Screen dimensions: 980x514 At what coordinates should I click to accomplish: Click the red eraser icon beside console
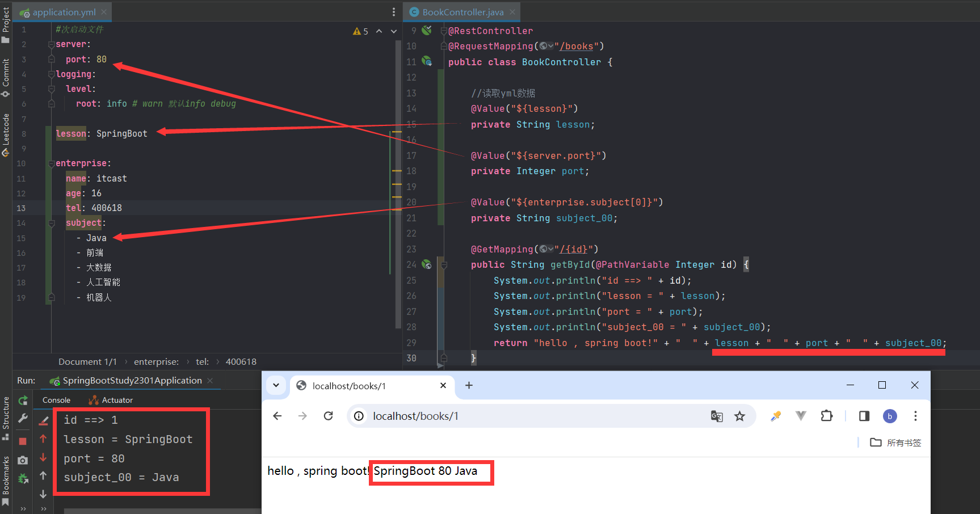click(x=43, y=420)
